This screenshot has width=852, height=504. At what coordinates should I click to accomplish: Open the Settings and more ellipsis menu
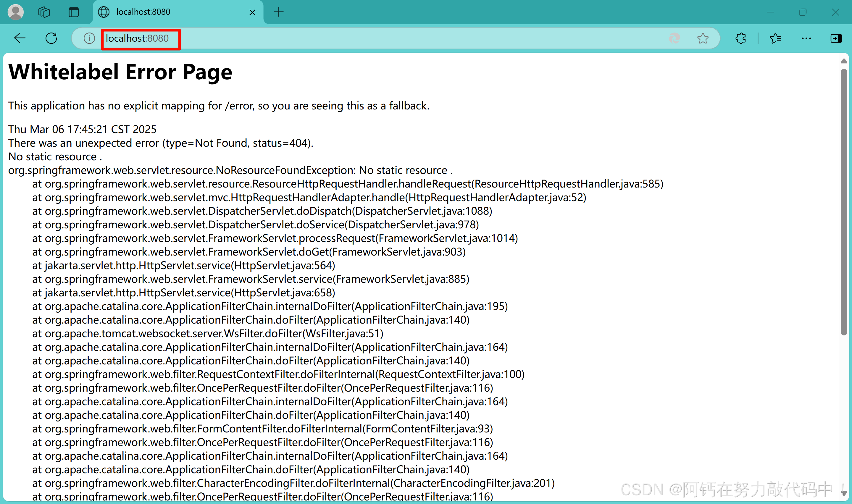coord(806,38)
